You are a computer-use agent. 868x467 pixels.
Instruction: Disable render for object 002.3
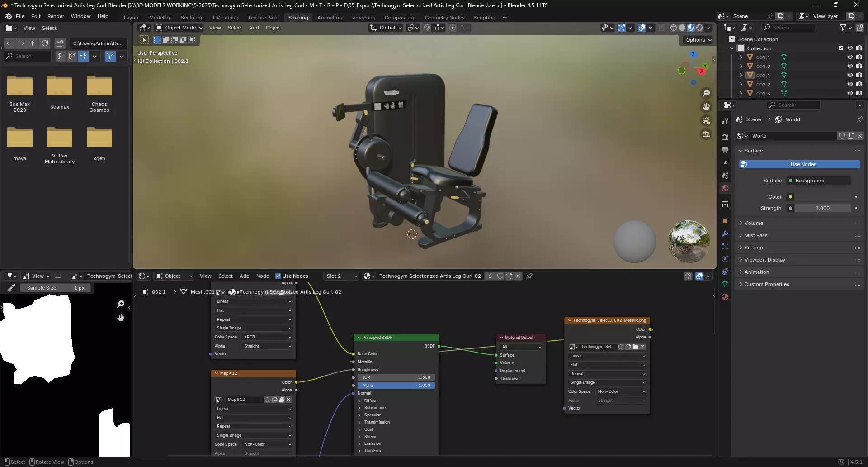(859, 94)
